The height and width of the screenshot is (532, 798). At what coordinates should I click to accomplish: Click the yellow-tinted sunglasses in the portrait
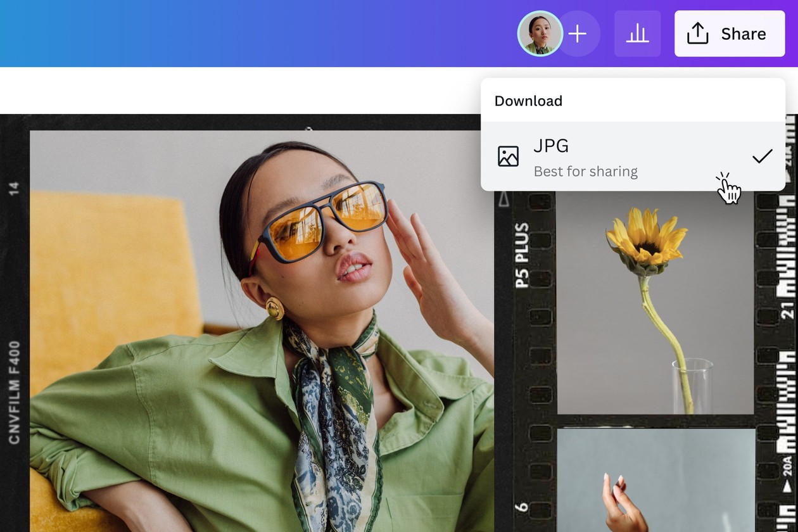(x=329, y=217)
